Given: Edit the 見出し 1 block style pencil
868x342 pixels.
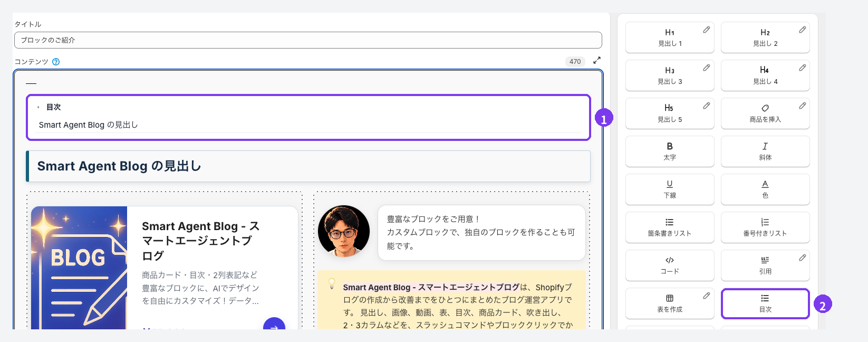Looking at the screenshot, I should click(x=707, y=30).
